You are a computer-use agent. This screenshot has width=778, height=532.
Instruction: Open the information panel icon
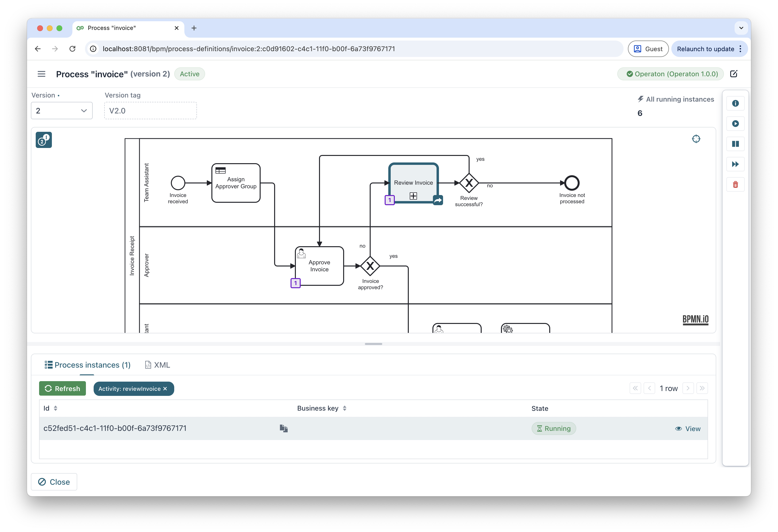736,103
